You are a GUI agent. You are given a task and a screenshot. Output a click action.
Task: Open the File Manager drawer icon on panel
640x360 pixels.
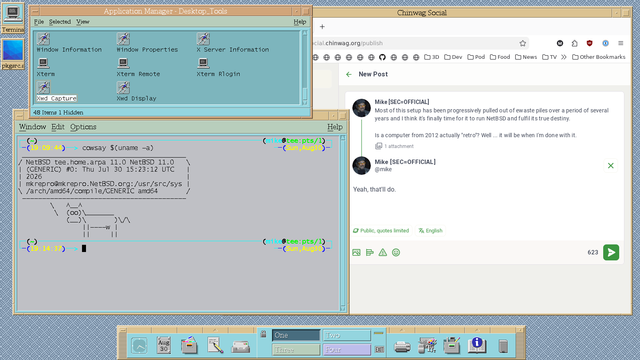click(189, 345)
